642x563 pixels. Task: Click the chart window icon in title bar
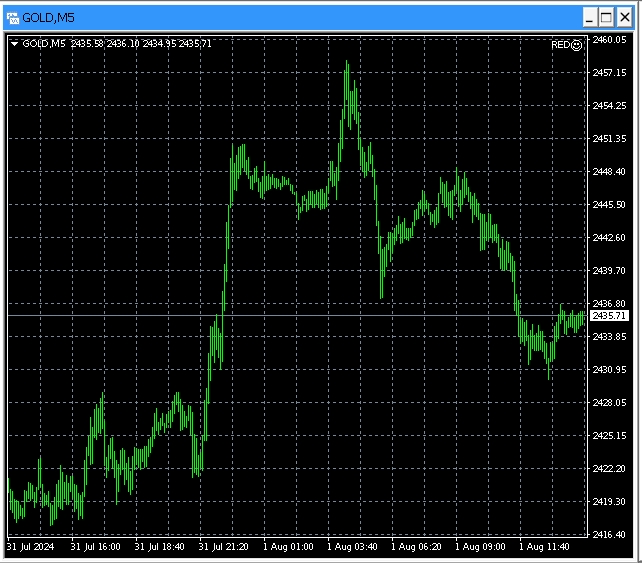[13, 17]
